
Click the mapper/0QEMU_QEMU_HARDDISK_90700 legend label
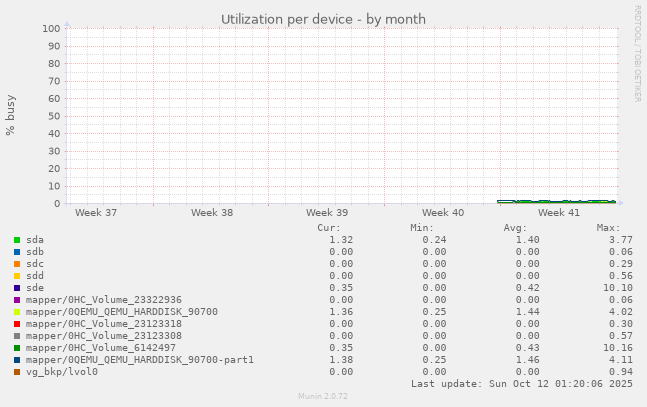tap(122, 312)
